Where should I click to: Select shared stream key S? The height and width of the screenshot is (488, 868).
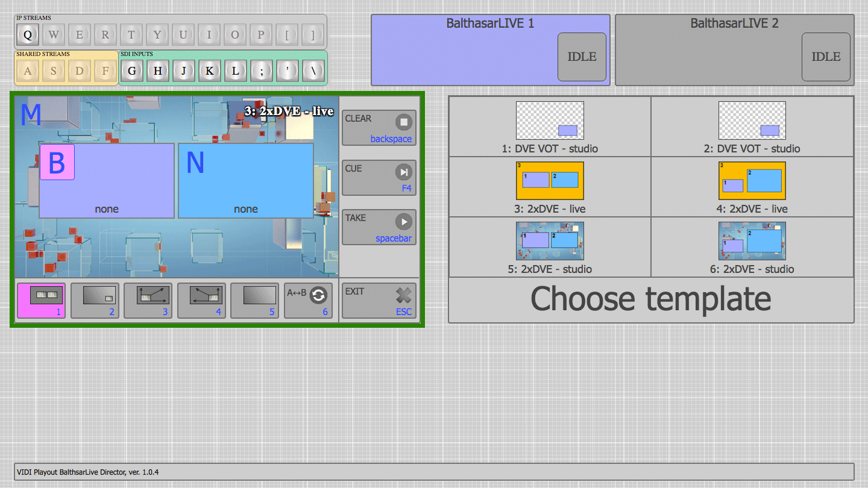(x=54, y=71)
